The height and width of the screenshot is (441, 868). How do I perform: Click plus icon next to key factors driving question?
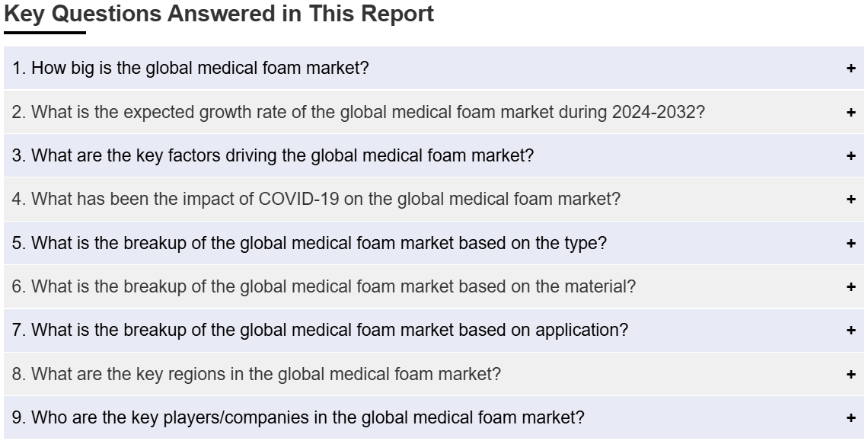click(x=850, y=155)
